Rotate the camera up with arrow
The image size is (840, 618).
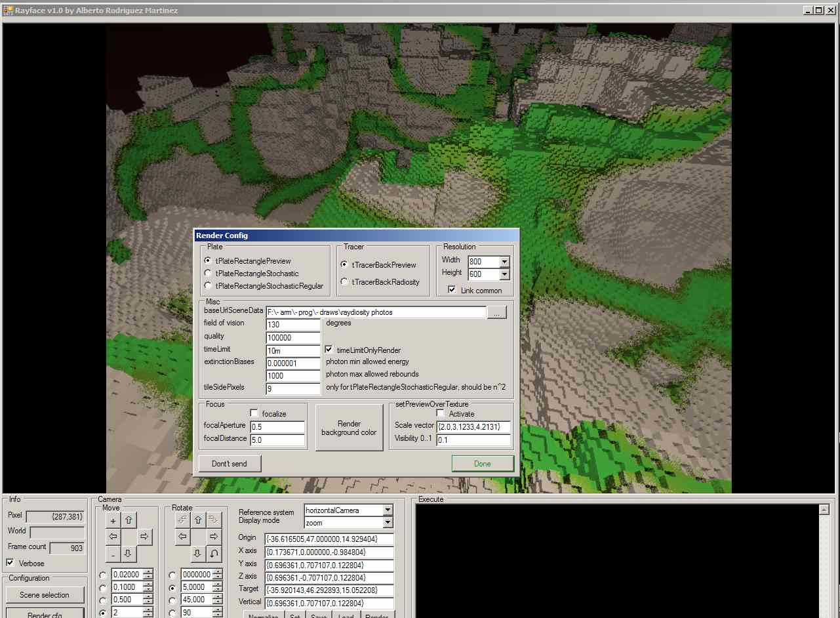[x=197, y=520]
